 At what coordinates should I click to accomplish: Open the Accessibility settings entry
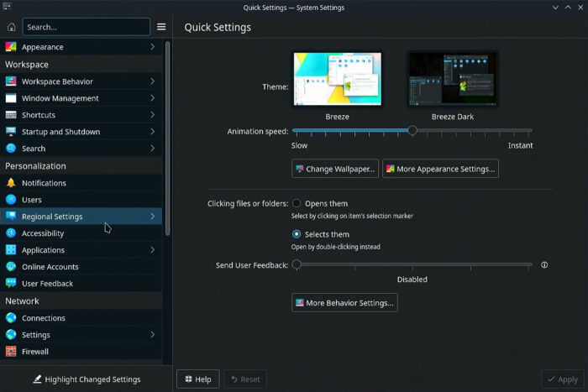coord(81,233)
